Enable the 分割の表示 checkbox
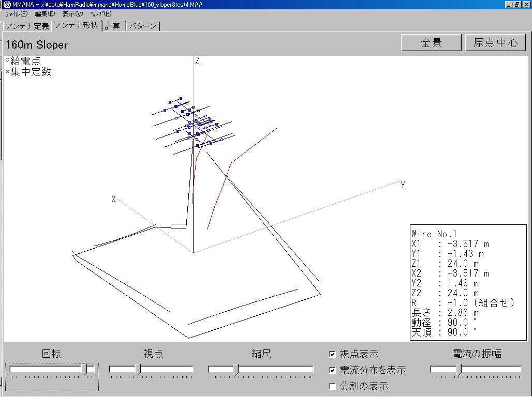The image size is (532, 397). click(x=332, y=386)
